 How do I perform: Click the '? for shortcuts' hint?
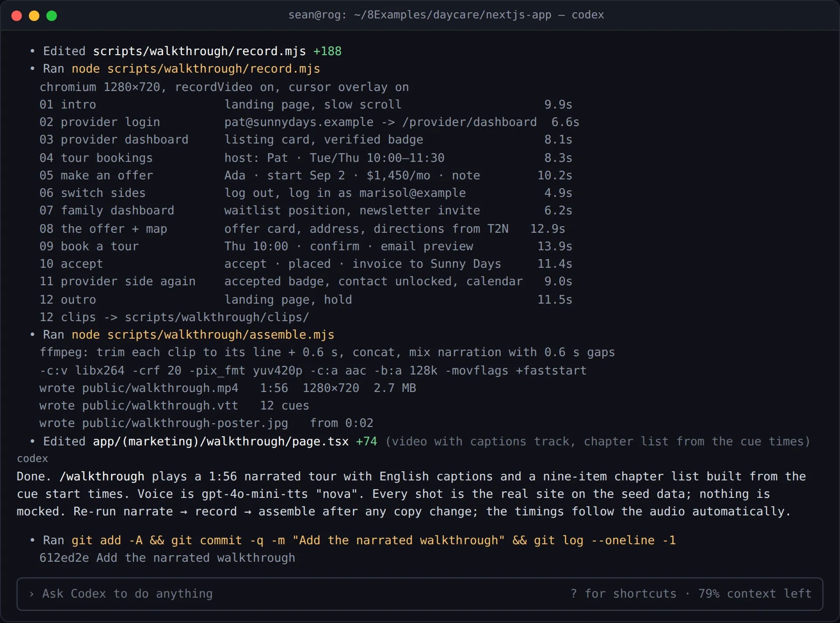(x=623, y=594)
